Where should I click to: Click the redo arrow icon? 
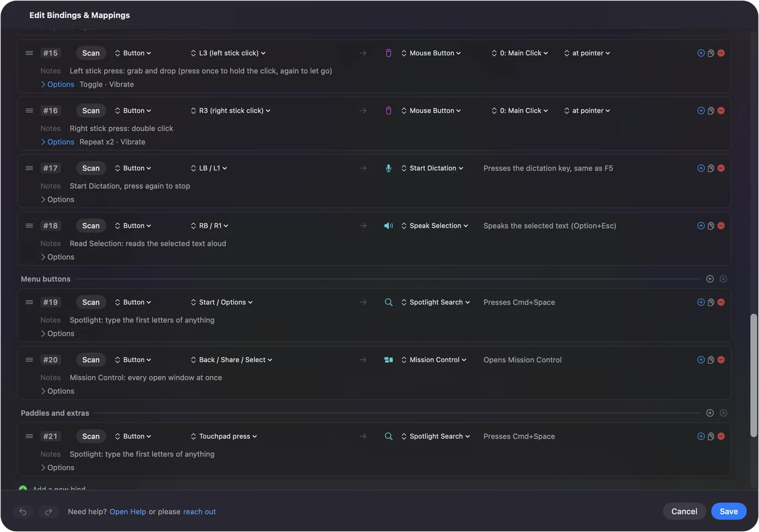tap(48, 511)
